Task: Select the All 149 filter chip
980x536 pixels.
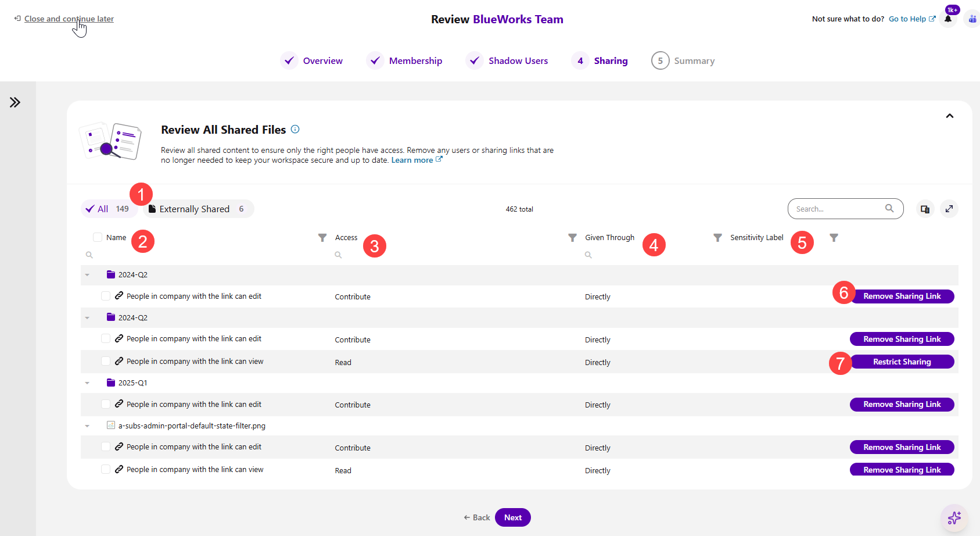Action: click(108, 209)
